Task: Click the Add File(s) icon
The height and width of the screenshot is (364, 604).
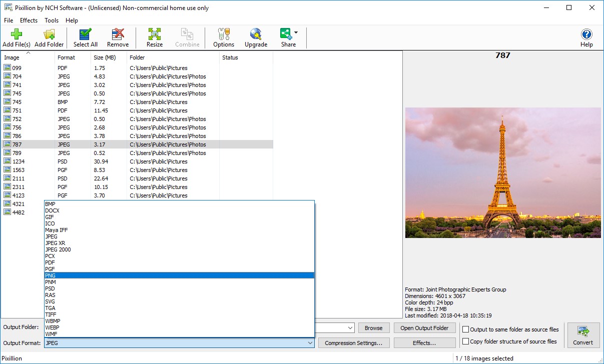Action: pos(16,35)
